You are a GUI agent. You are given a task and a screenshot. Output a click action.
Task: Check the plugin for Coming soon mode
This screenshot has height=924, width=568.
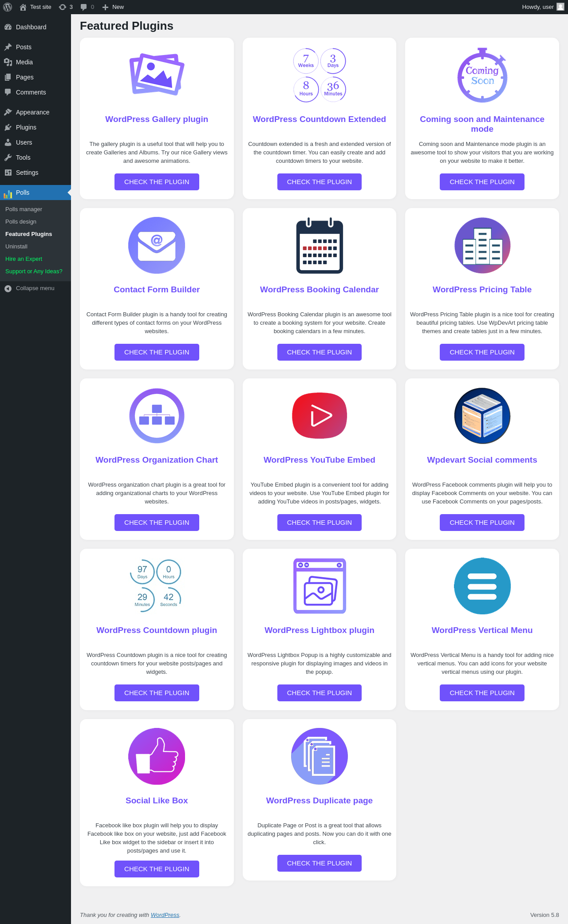482,182
